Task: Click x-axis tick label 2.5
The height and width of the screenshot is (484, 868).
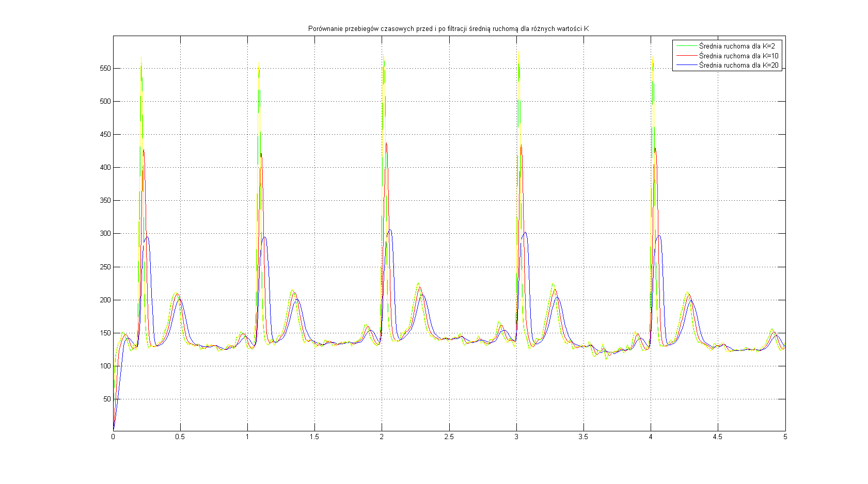Action: click(449, 437)
